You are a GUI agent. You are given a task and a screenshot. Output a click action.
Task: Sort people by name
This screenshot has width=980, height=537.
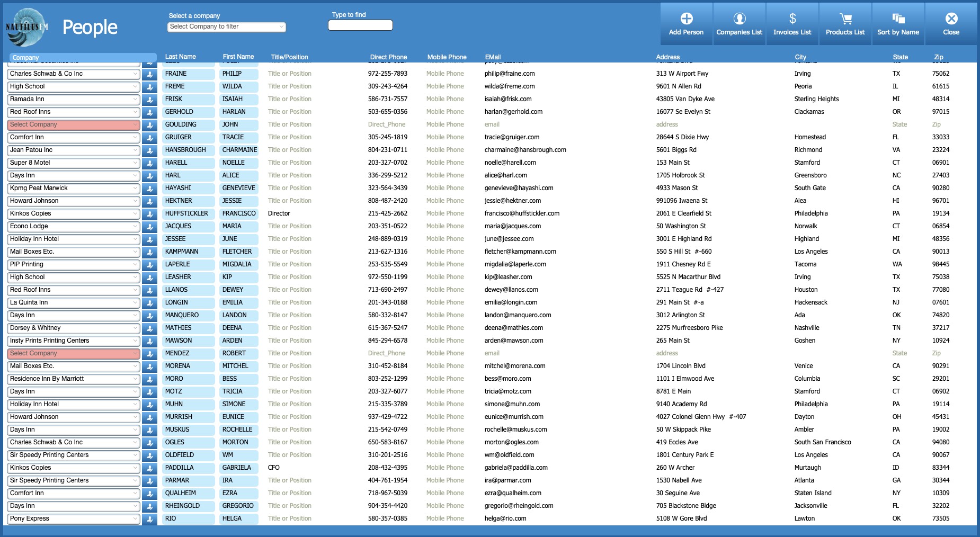point(898,24)
